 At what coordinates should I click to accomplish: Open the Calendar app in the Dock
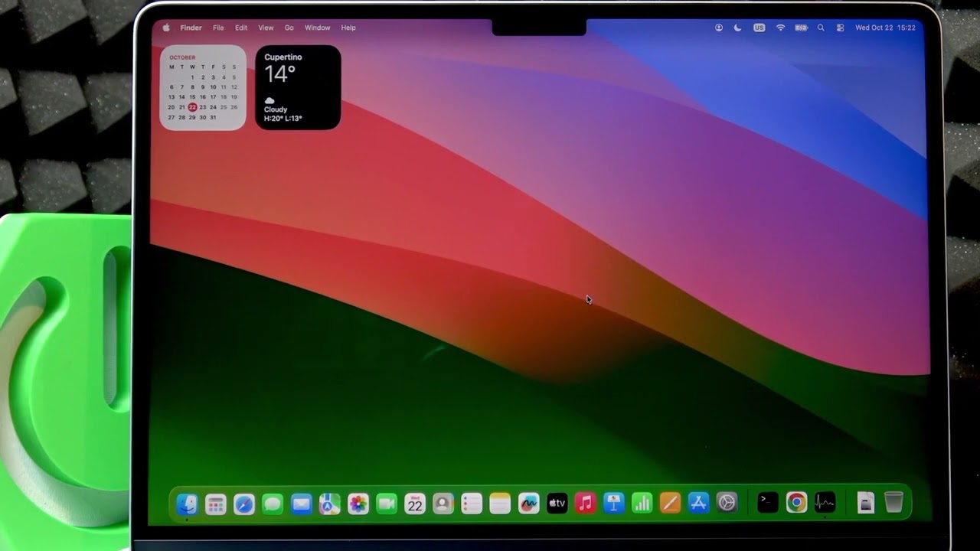(415, 504)
